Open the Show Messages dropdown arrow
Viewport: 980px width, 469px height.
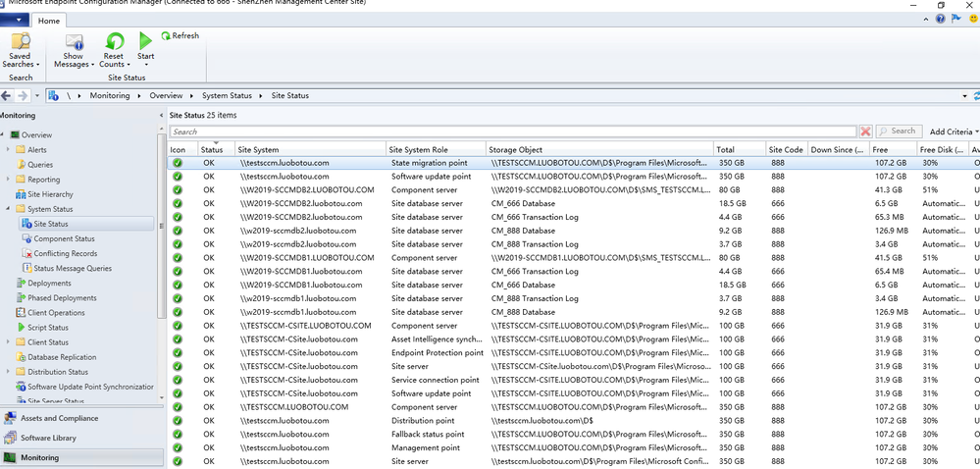[93, 65]
